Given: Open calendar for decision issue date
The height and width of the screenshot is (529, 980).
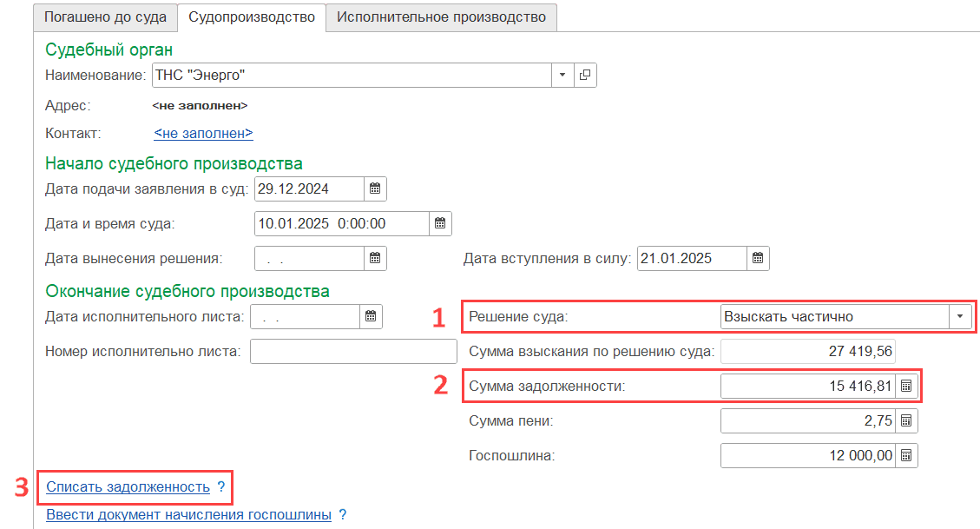Looking at the screenshot, I should pos(375,258).
